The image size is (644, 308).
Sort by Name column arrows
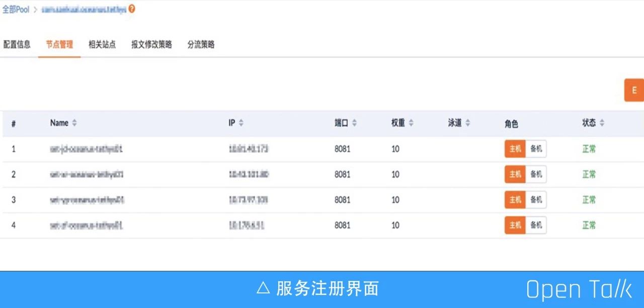click(x=74, y=123)
